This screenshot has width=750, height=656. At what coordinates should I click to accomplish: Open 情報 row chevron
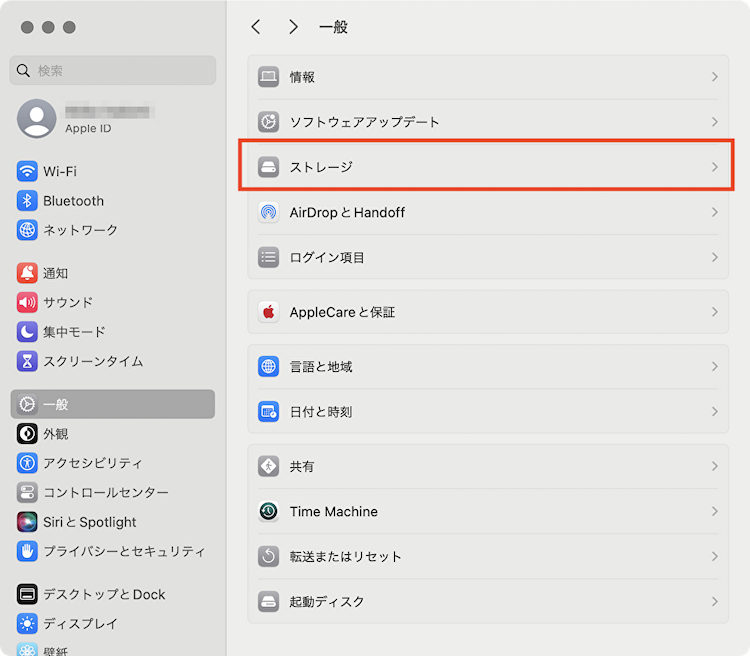point(715,77)
